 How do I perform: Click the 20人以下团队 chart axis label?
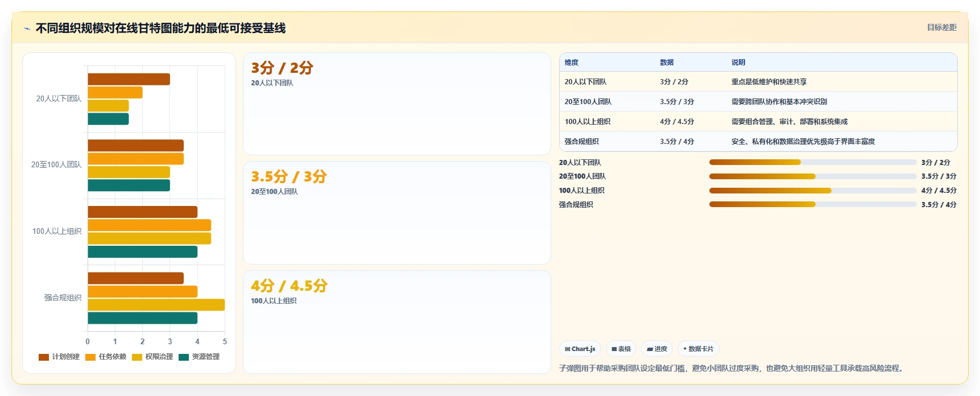point(59,99)
